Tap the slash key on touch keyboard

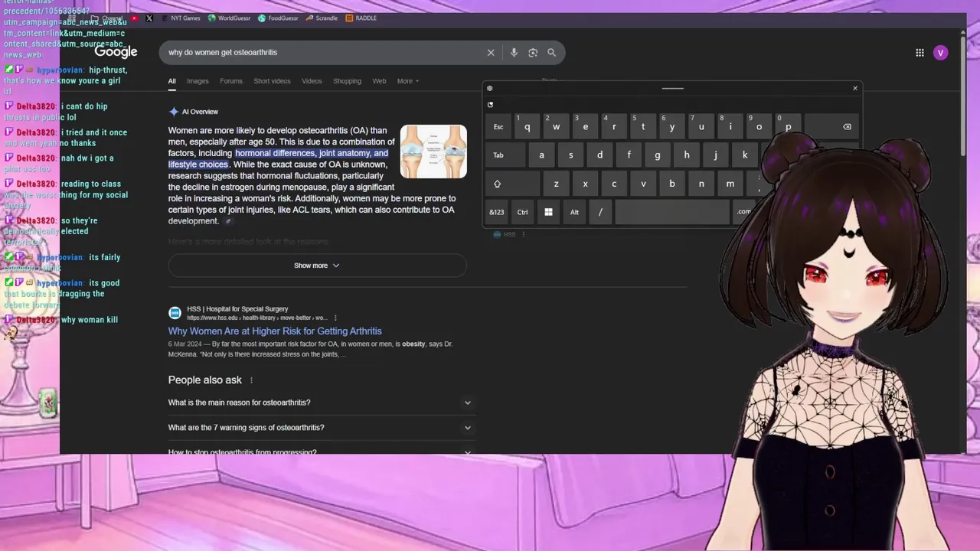click(600, 212)
